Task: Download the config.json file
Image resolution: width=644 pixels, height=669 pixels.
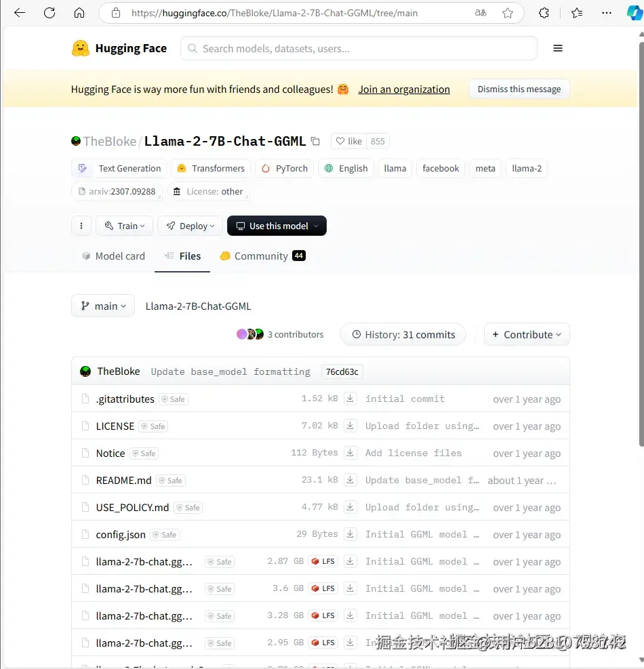Action: 350,534
